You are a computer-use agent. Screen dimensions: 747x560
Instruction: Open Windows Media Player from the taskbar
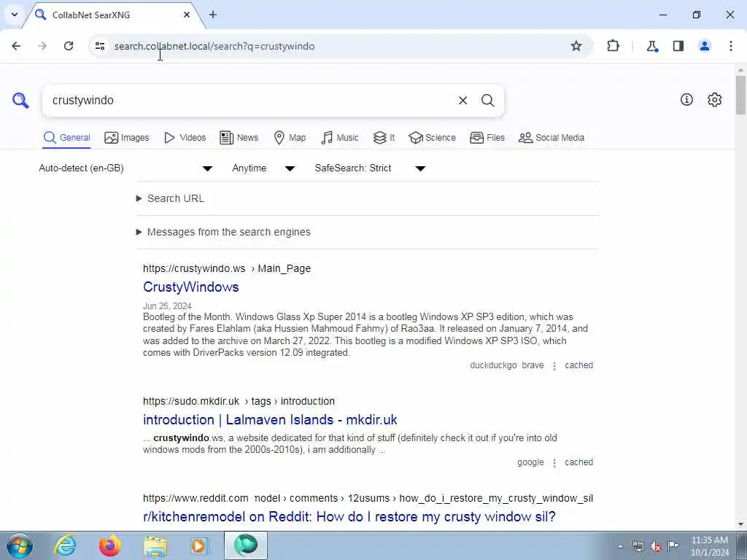tap(199, 545)
